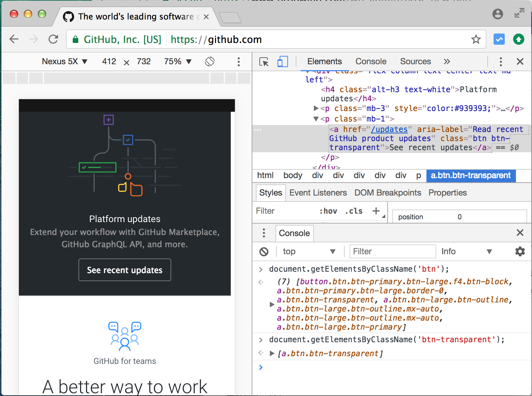Open the console drawer options menu
This screenshot has width=532, height=396.
(x=264, y=233)
